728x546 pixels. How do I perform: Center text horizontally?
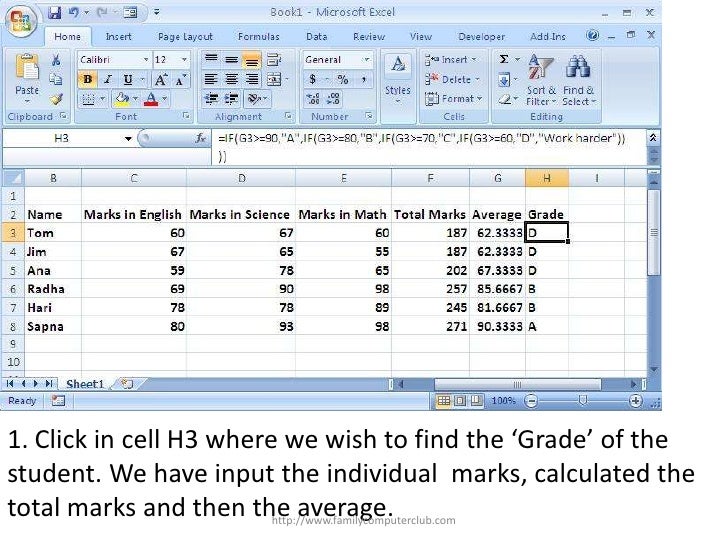click(231, 79)
